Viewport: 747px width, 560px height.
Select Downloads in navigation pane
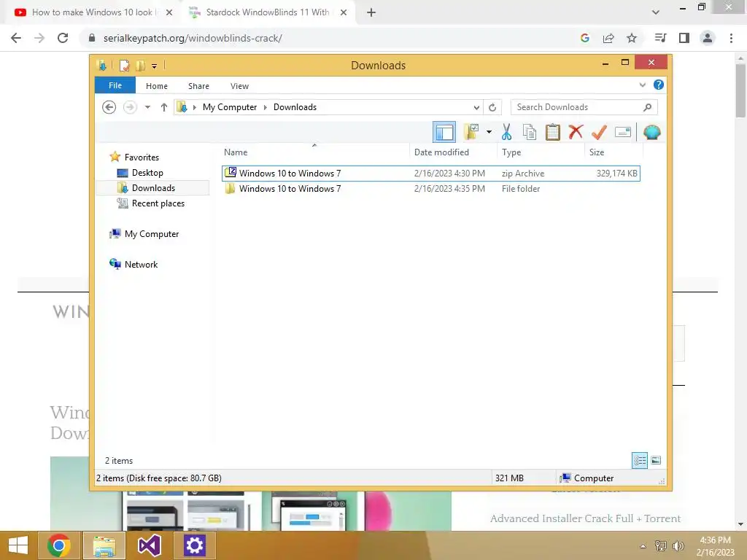(x=153, y=187)
